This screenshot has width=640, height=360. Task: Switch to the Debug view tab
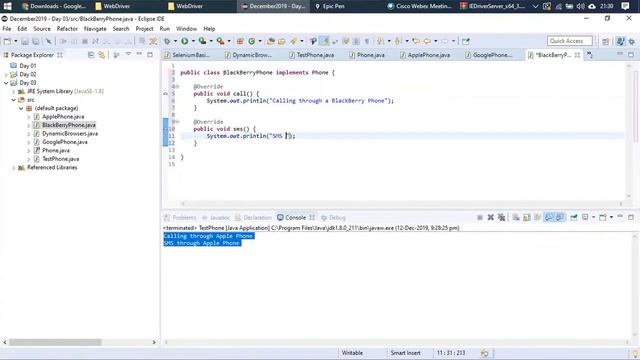pyautogui.click(x=333, y=218)
